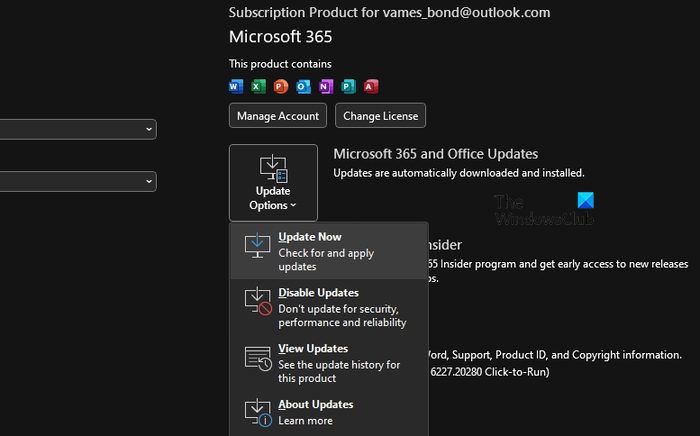Click the Microsoft 365 and Office Updates heading

435,154
